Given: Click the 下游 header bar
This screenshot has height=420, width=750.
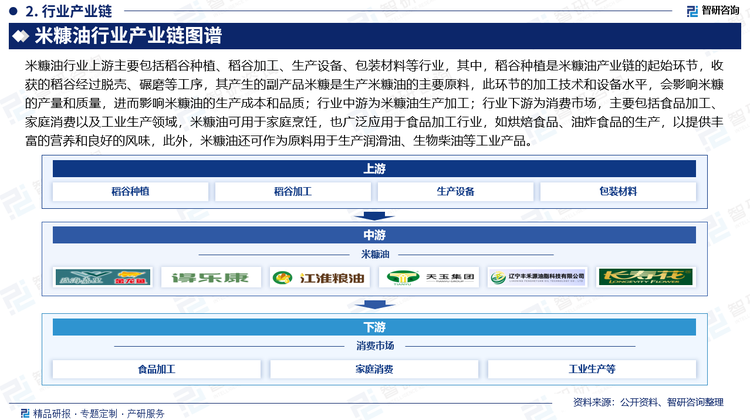Looking at the screenshot, I should coord(374,327).
